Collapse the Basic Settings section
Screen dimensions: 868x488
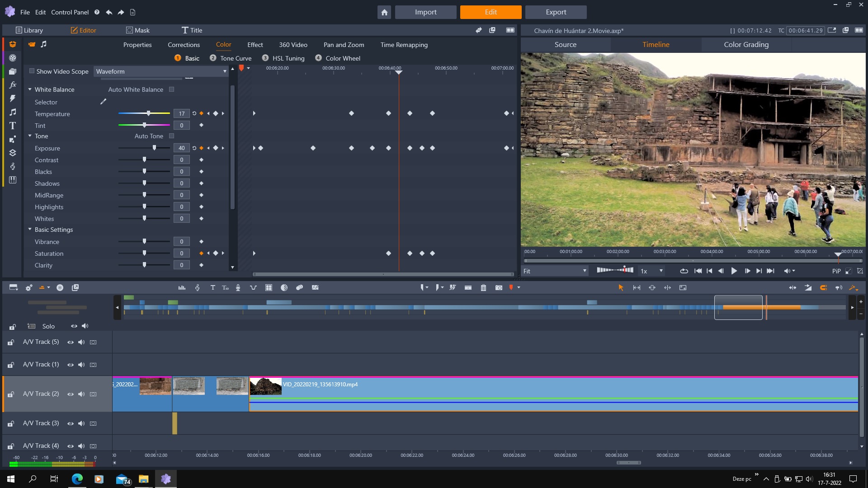tap(30, 230)
